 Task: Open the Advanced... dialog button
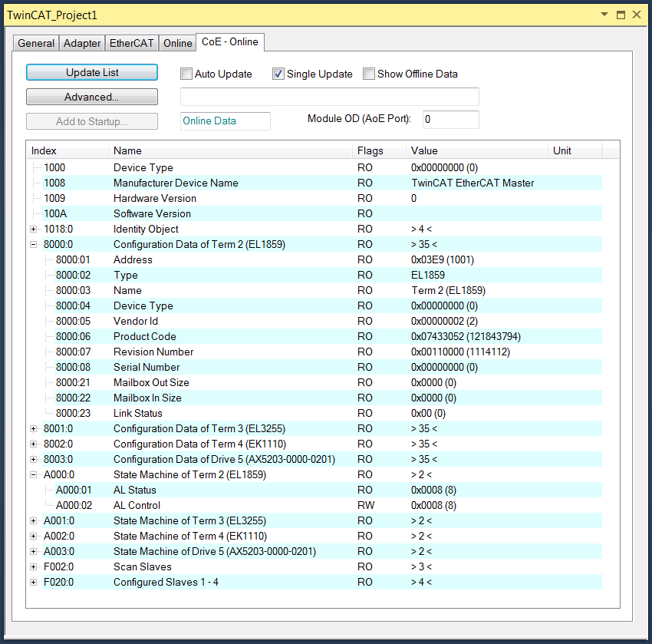tap(92, 97)
